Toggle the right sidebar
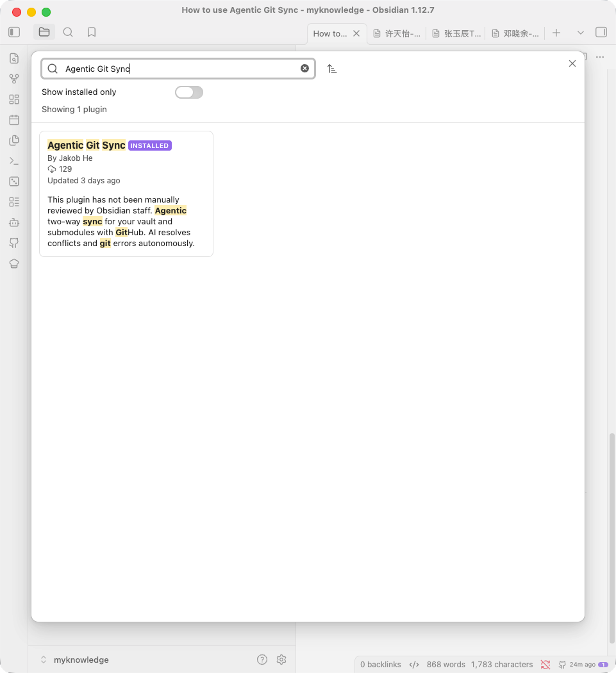The width and height of the screenshot is (616, 673). tap(601, 32)
